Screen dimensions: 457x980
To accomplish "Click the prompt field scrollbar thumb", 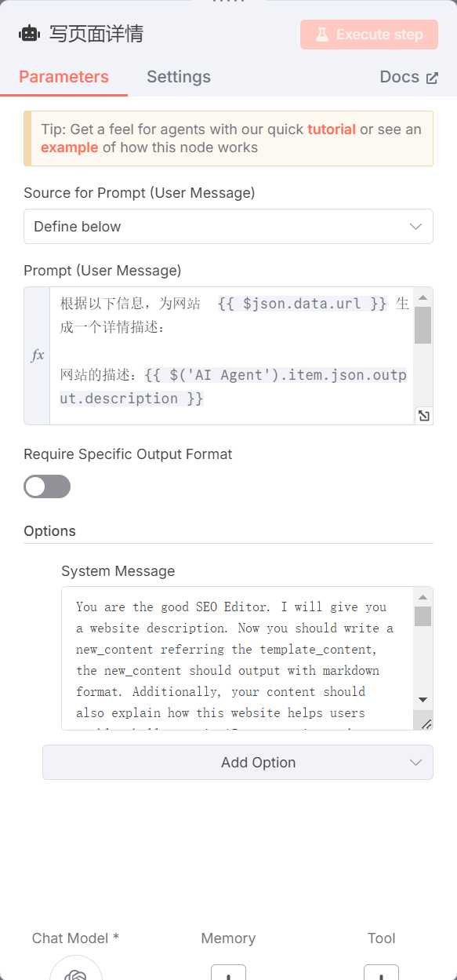I will (x=423, y=325).
